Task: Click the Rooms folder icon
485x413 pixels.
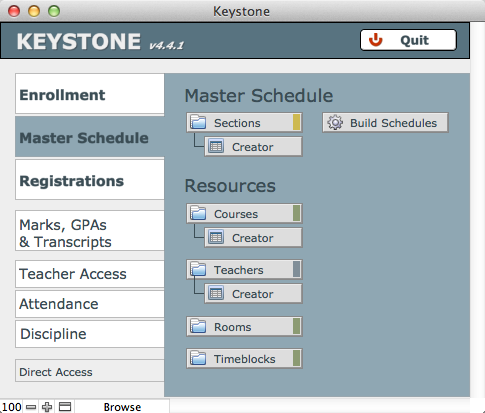Action: tap(198, 326)
